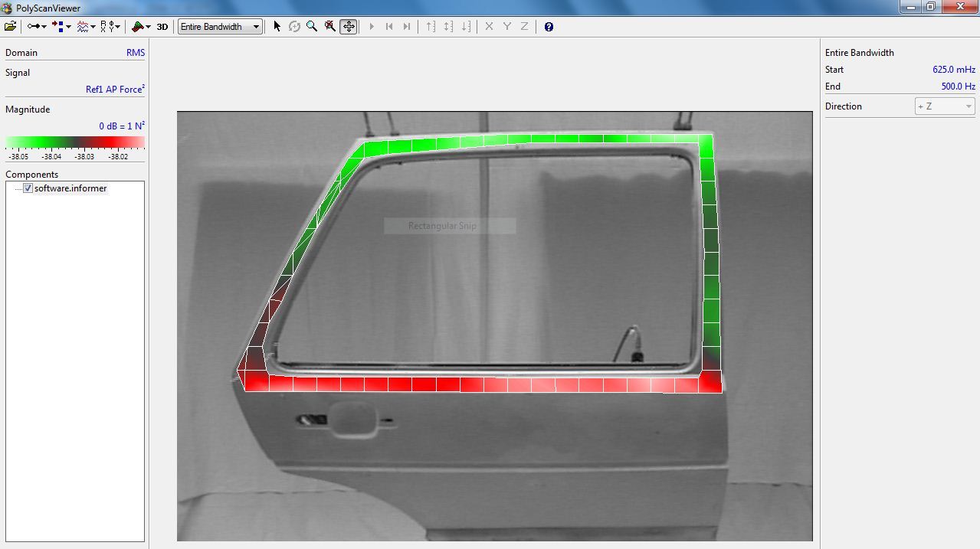Open the Entire Bandwidth combo box
The height and width of the screenshot is (549, 980).
221,26
